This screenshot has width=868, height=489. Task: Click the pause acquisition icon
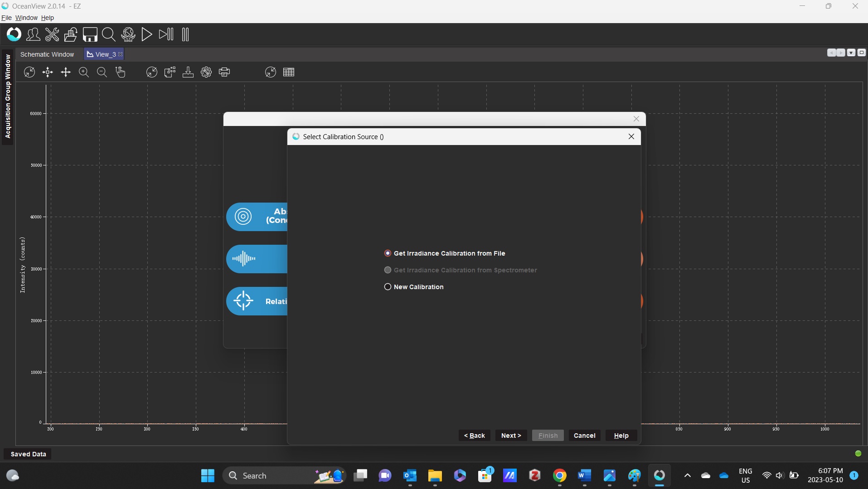pyautogui.click(x=185, y=34)
